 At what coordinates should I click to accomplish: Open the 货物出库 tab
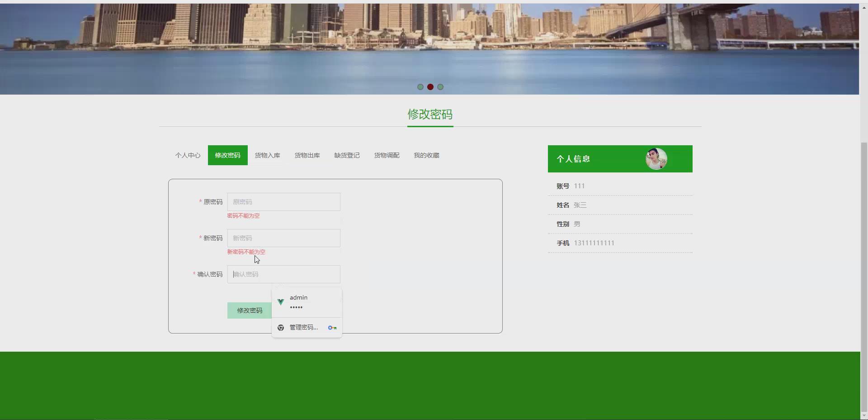coord(307,155)
